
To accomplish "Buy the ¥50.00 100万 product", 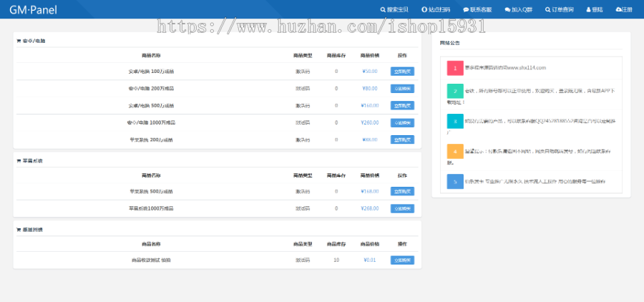I will (402, 72).
